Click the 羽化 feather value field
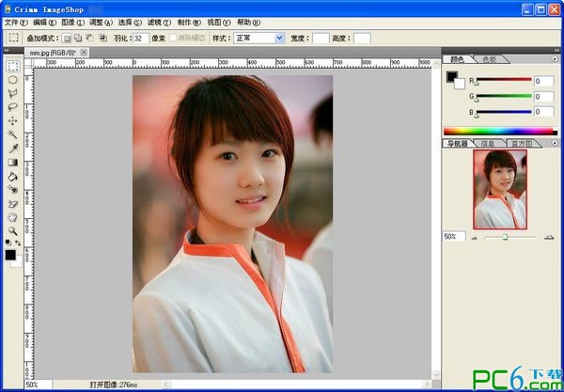The width and height of the screenshot is (564, 392). click(x=141, y=39)
